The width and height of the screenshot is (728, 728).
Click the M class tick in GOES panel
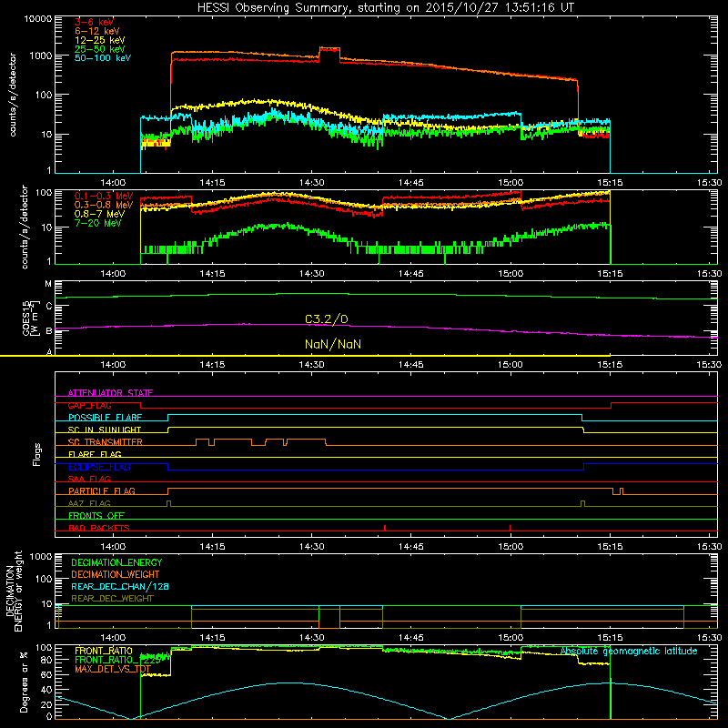point(48,284)
